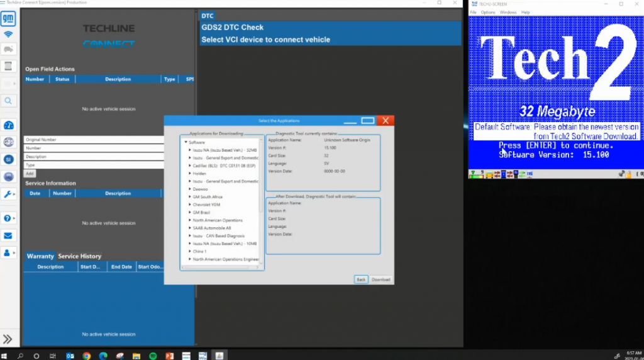The width and height of the screenshot is (644, 360).
Task: Sort Open Field Actions by Status column
Action: (x=62, y=79)
